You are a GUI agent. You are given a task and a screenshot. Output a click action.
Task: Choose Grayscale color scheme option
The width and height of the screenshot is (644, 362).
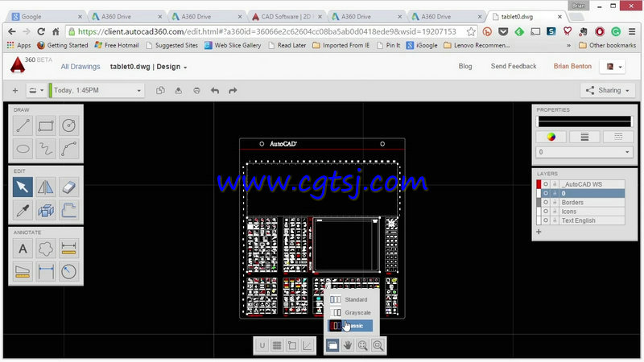351,313
